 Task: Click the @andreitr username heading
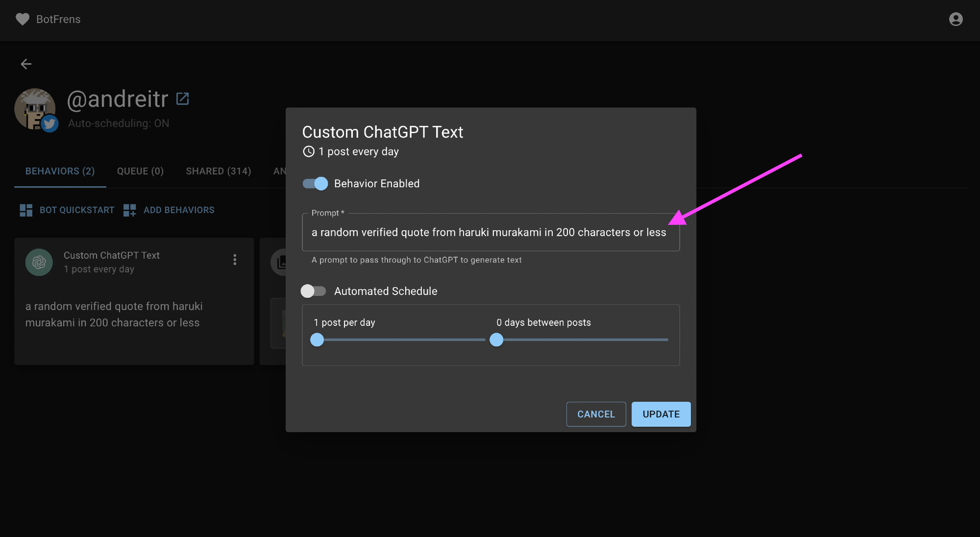(x=118, y=99)
